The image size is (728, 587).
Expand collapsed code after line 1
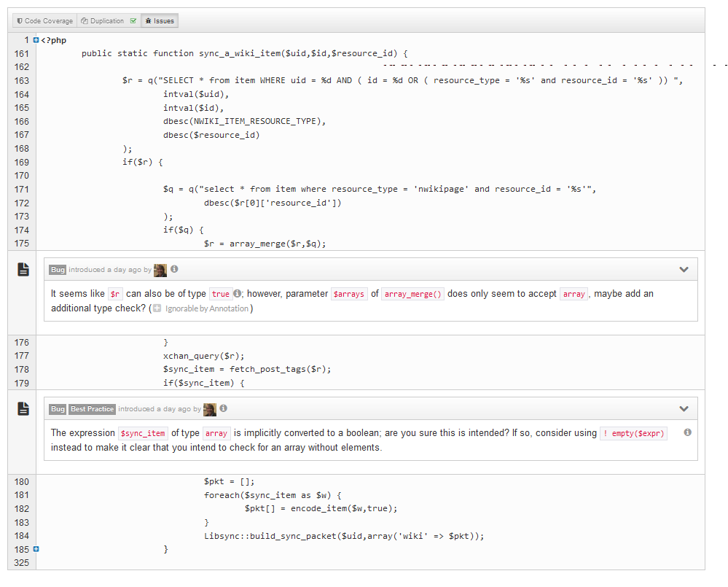click(x=36, y=40)
